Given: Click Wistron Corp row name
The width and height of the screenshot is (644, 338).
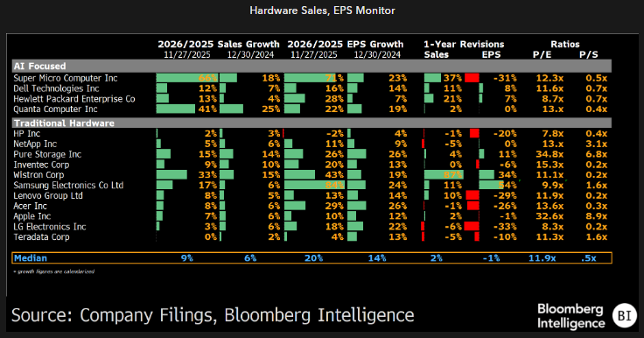Looking at the screenshot, I should pos(38,175).
